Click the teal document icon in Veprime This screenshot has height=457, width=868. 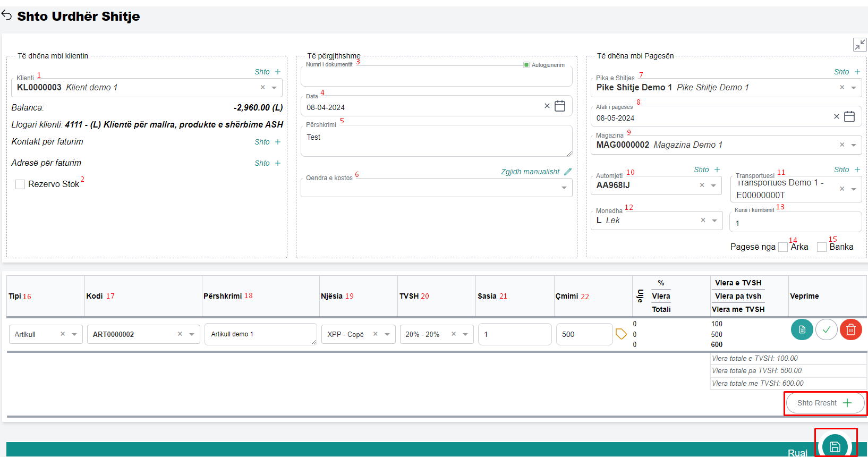(802, 330)
